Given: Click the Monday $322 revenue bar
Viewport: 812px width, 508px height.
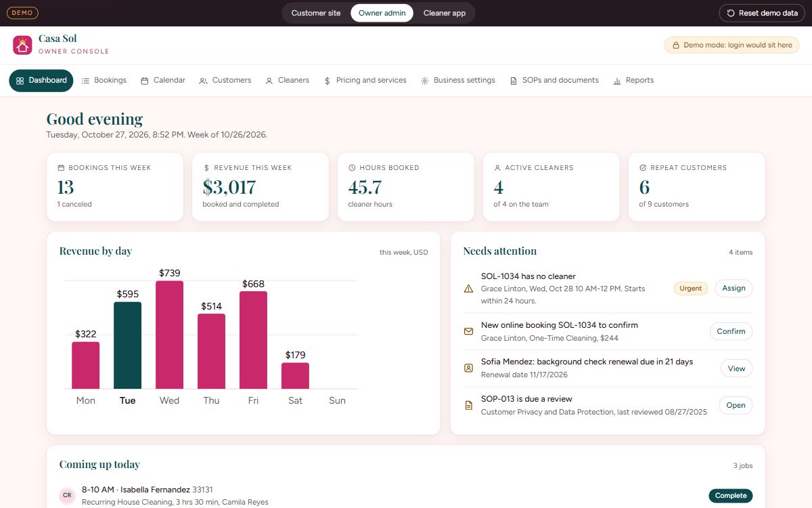Looking at the screenshot, I should (85, 365).
